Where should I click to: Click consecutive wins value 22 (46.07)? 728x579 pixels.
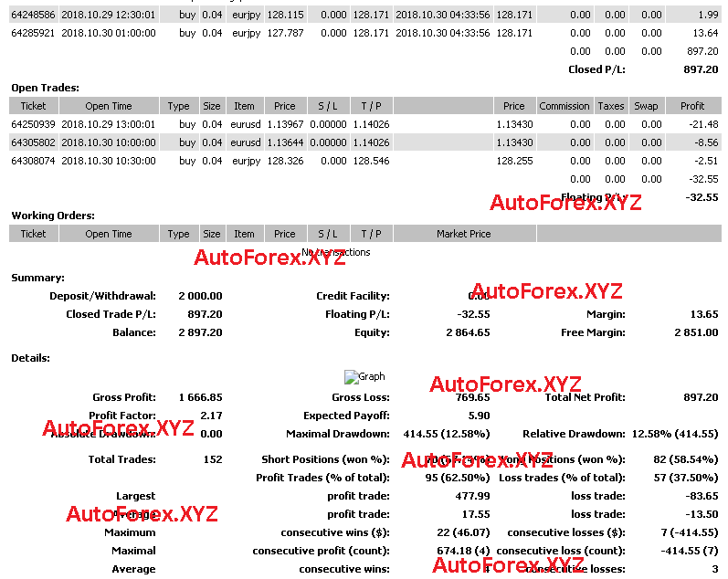pos(463,532)
